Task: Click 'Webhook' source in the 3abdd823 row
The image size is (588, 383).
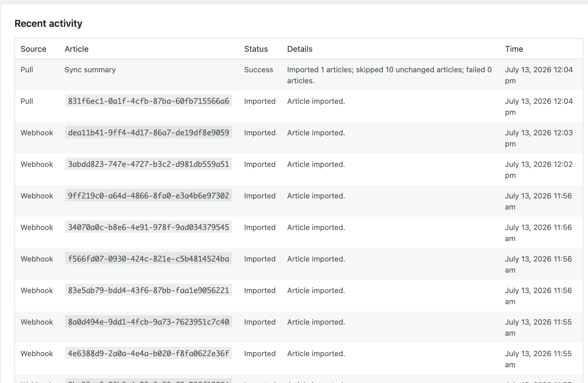Action: coord(37,165)
